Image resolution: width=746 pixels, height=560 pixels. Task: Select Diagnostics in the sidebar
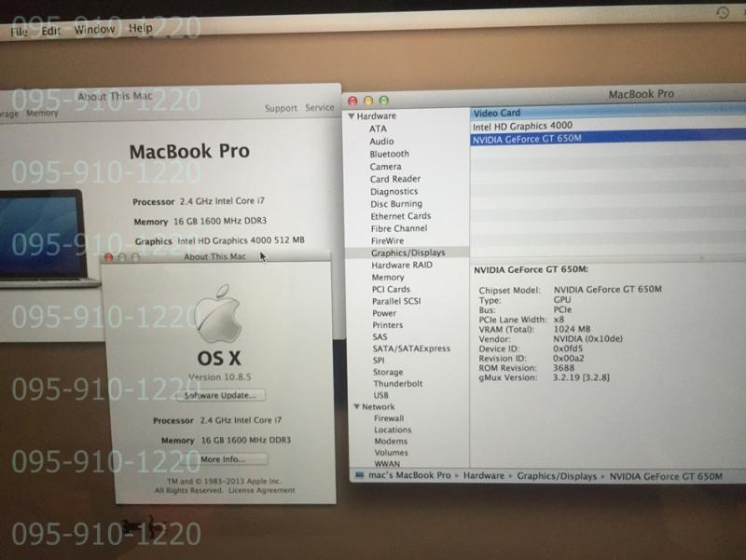pyautogui.click(x=394, y=192)
